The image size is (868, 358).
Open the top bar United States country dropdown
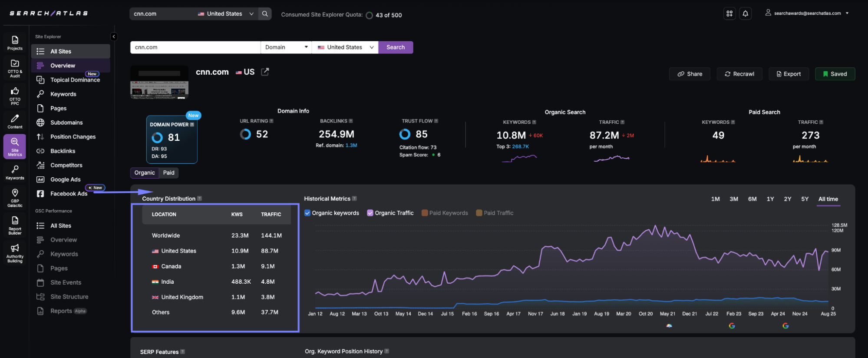click(x=226, y=14)
